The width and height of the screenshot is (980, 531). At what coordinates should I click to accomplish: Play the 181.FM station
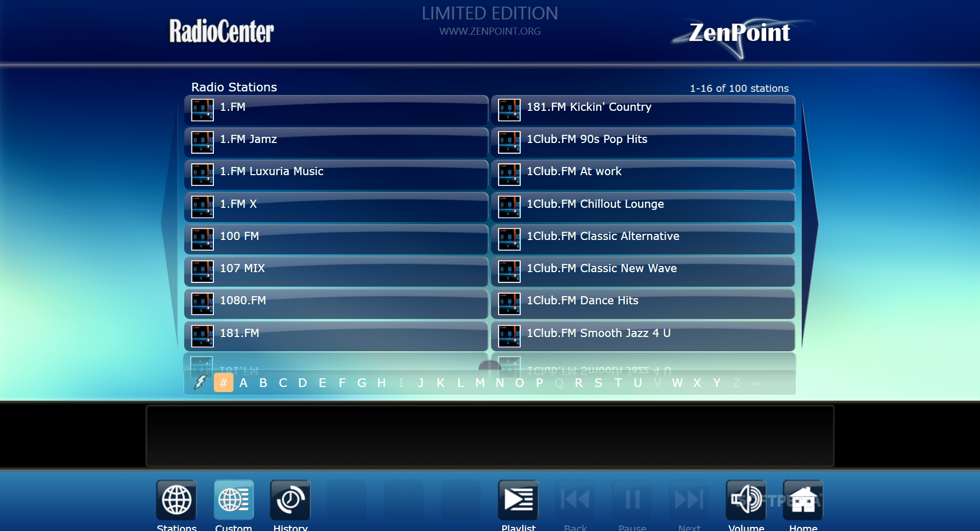[336, 336]
